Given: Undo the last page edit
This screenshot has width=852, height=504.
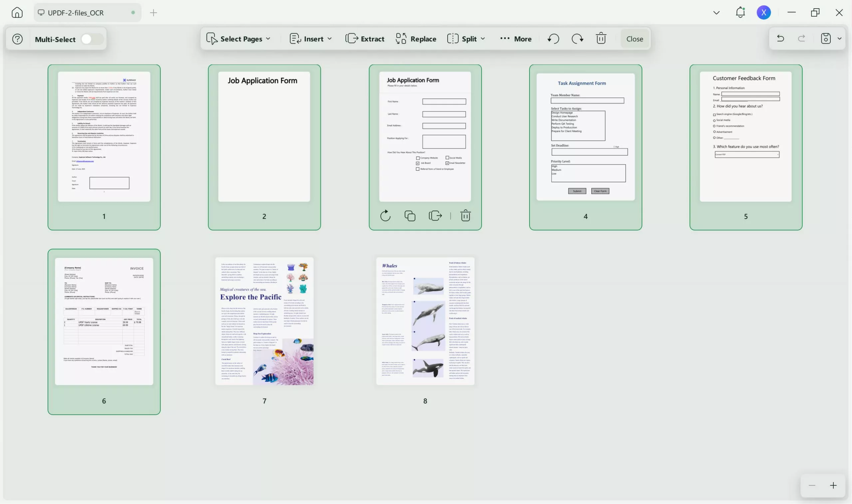Looking at the screenshot, I should (553, 38).
